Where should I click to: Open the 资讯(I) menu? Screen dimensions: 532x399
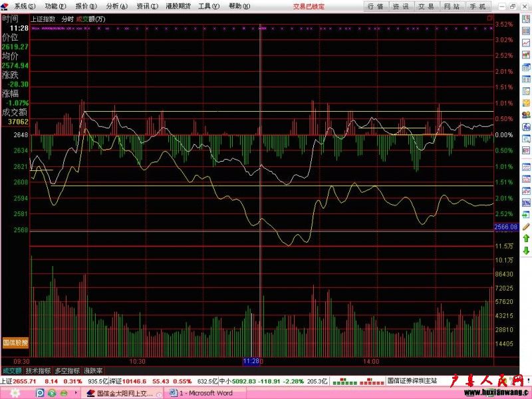tap(147, 6)
